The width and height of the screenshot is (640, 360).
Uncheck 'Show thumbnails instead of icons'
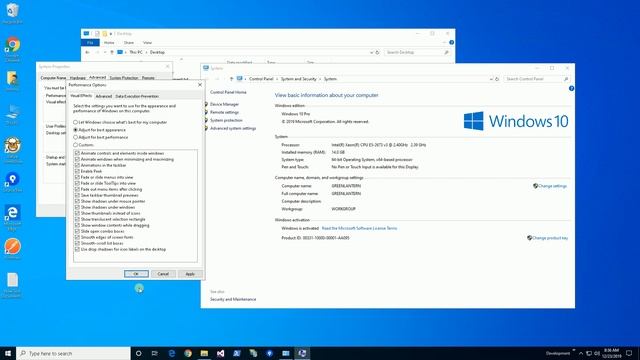point(77,213)
